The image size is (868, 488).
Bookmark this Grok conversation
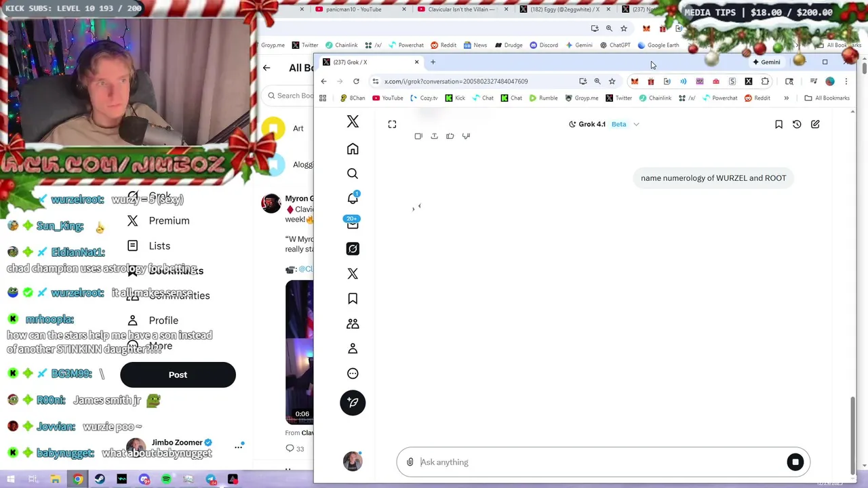pos(778,124)
